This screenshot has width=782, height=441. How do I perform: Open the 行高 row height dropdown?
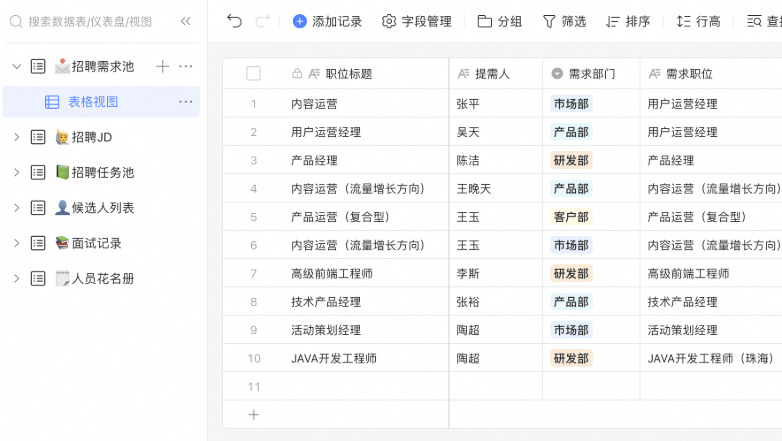(698, 21)
